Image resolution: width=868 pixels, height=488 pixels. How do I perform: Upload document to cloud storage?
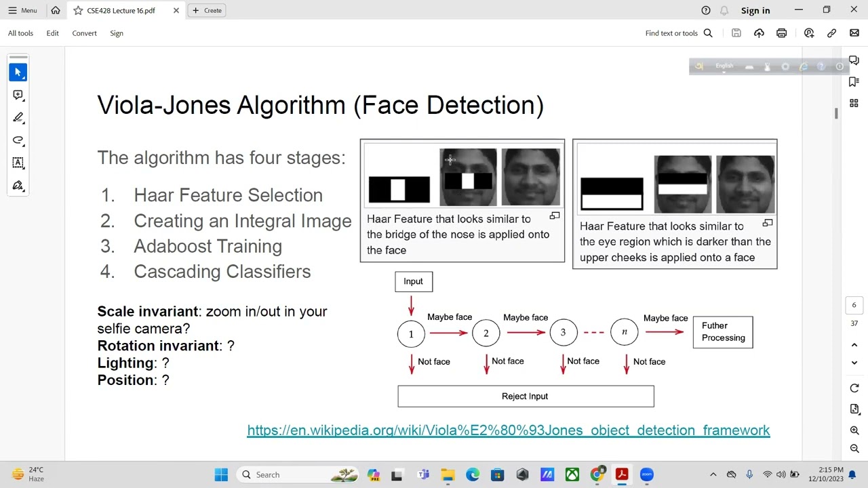(x=759, y=33)
